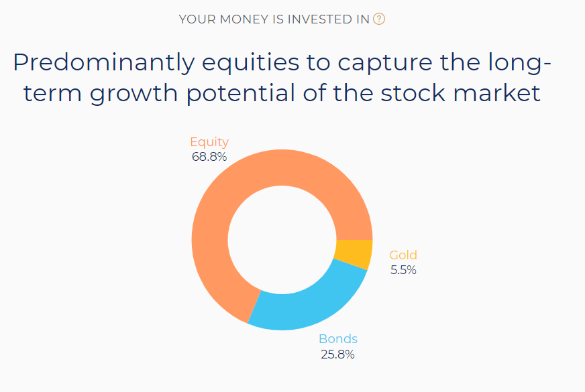
Task: Click the 68.8% equity percentage
Action: [209, 157]
